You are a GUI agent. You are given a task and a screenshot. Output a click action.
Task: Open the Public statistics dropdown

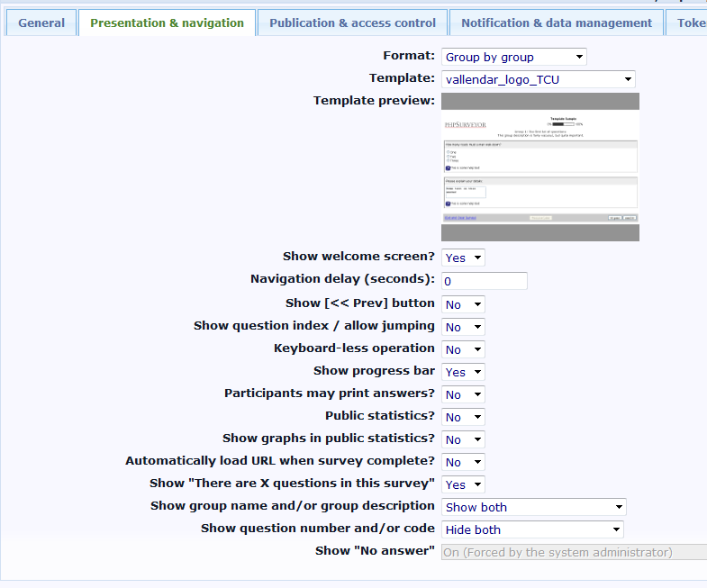click(x=463, y=417)
